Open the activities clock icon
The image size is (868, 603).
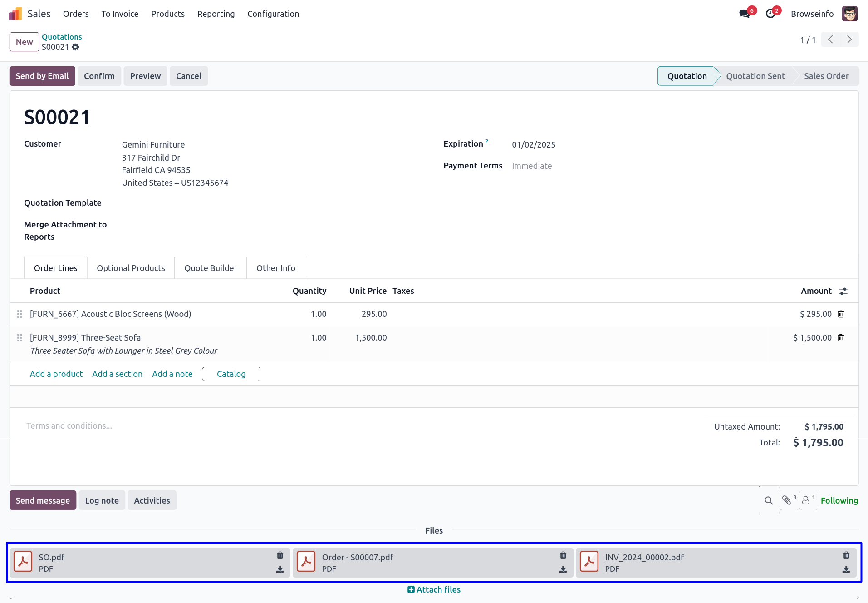pyautogui.click(x=770, y=14)
